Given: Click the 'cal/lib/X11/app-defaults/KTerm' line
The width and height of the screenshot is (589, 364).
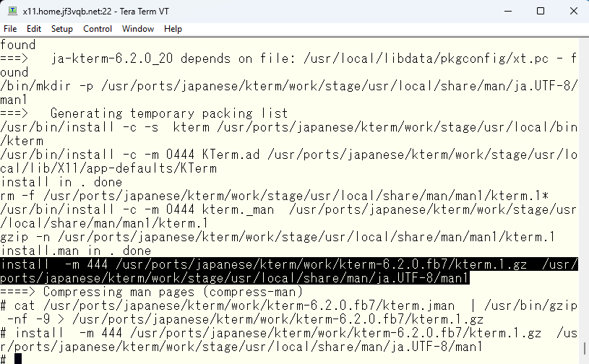Looking at the screenshot, I should tap(108, 168).
